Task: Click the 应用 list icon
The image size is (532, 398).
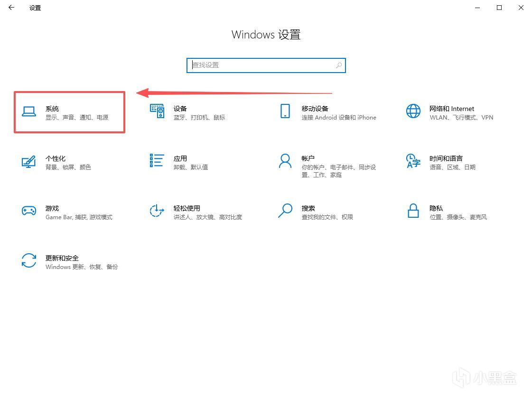Action: 157,161
